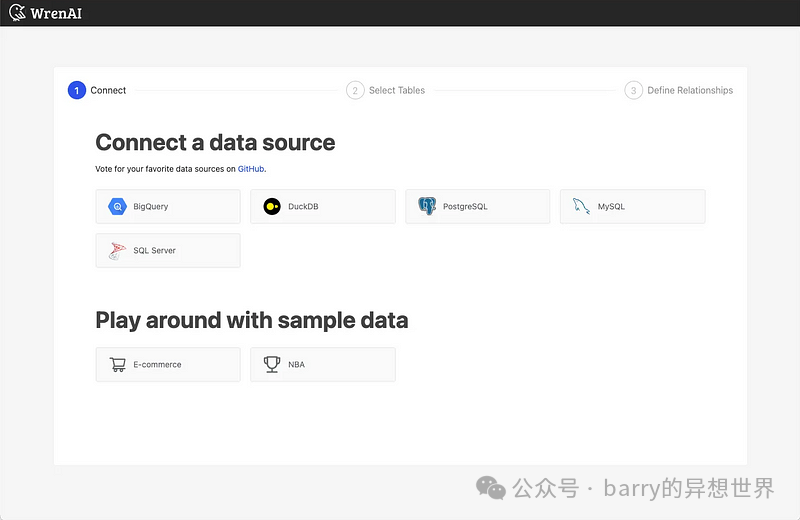Click the DuckDB black circle icon
Screen dimensions: 800x520
click(272, 206)
